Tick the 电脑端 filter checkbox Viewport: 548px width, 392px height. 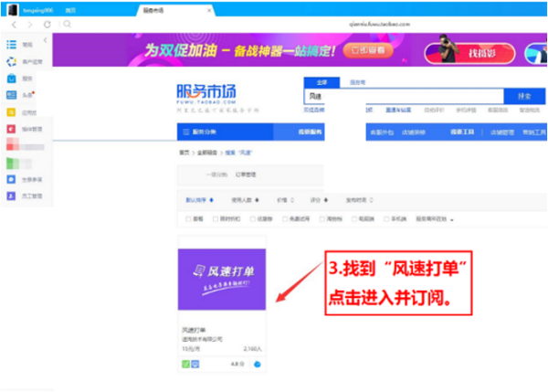tap(354, 219)
